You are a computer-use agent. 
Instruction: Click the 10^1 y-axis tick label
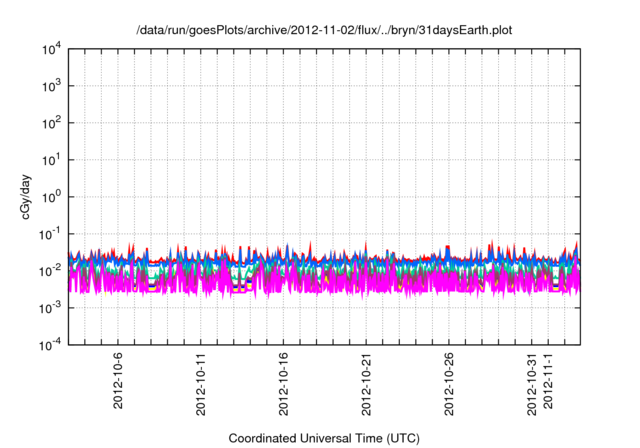click(50, 160)
